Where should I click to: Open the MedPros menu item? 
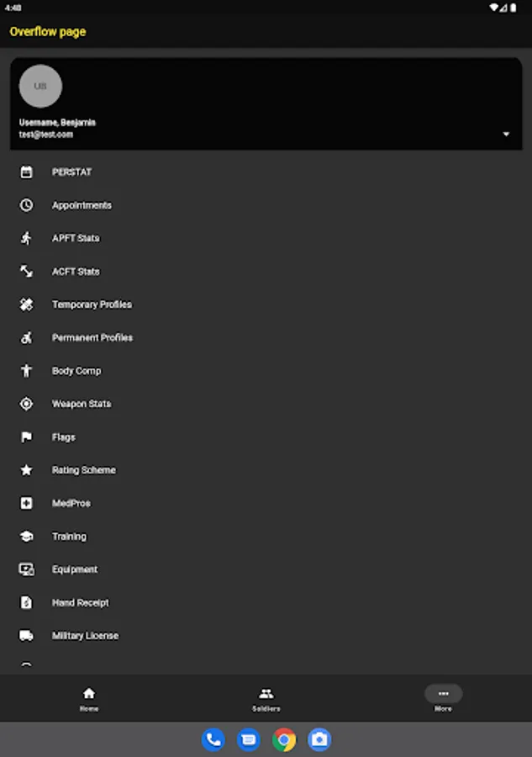click(x=71, y=503)
